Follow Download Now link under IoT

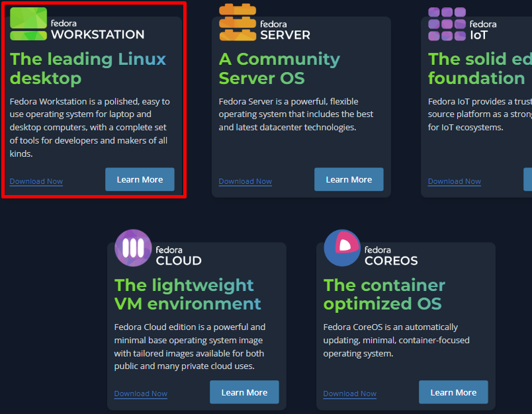pos(455,181)
